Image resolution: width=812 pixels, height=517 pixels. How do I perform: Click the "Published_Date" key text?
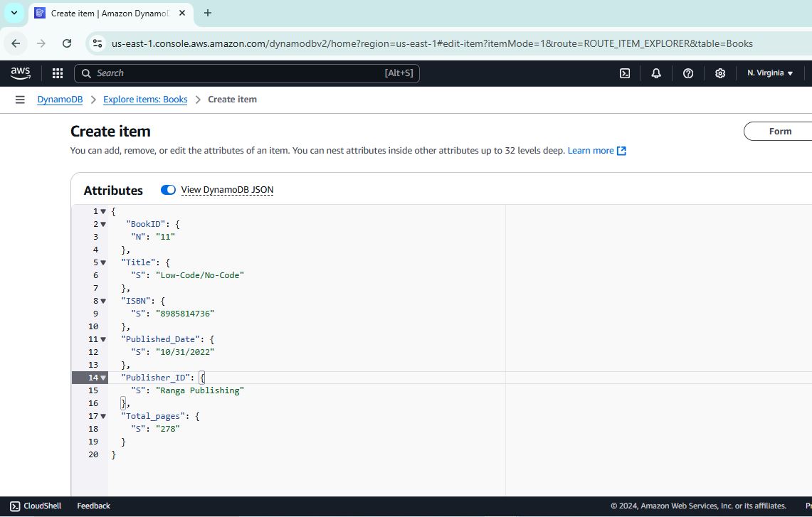coord(161,339)
